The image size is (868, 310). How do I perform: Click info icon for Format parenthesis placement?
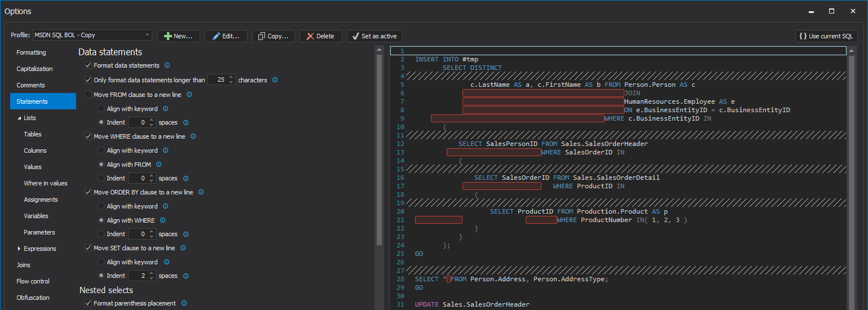[184, 303]
